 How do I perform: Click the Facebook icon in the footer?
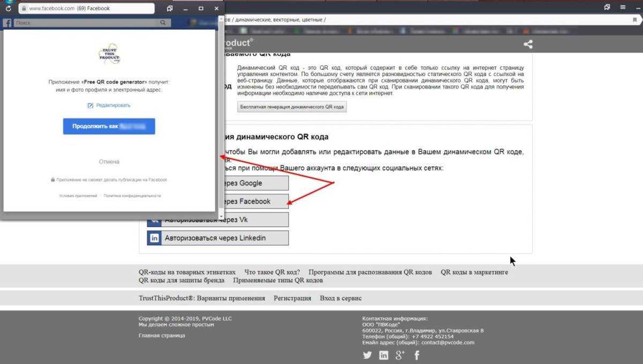point(416,355)
